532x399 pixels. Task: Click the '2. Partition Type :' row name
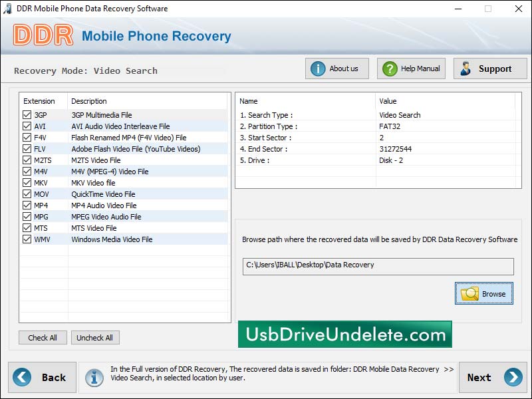(269, 126)
